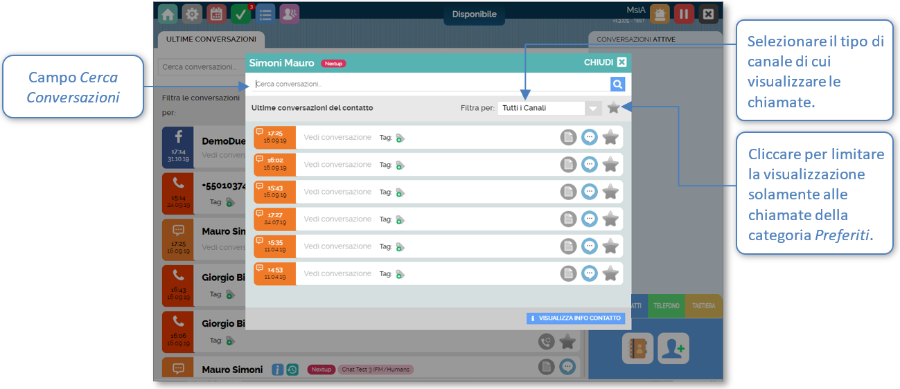
Task: Open the settings gear in the top bar
Action: point(192,14)
